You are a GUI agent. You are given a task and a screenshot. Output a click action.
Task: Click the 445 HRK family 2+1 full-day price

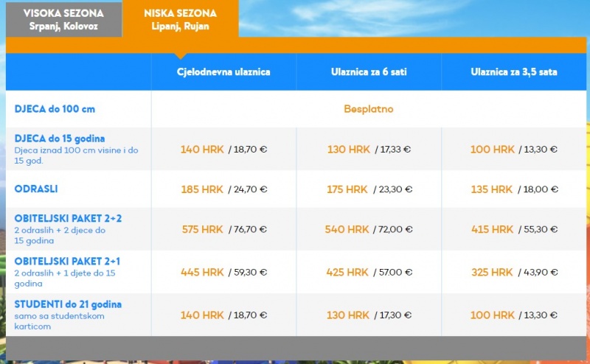pyautogui.click(x=202, y=273)
